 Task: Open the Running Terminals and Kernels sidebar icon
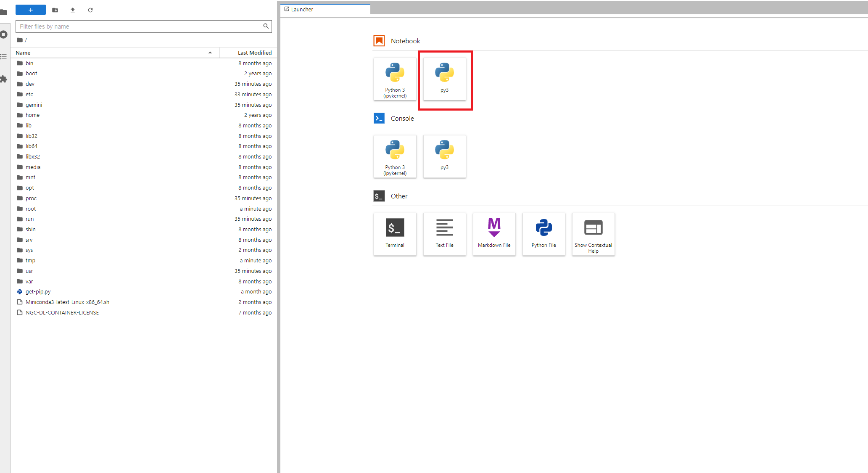4,34
